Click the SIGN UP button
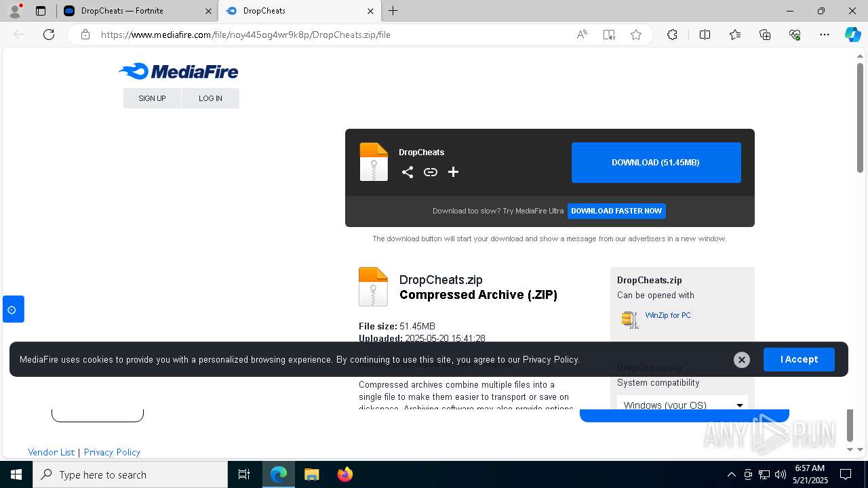The height and width of the screenshot is (488, 868). coord(152,98)
